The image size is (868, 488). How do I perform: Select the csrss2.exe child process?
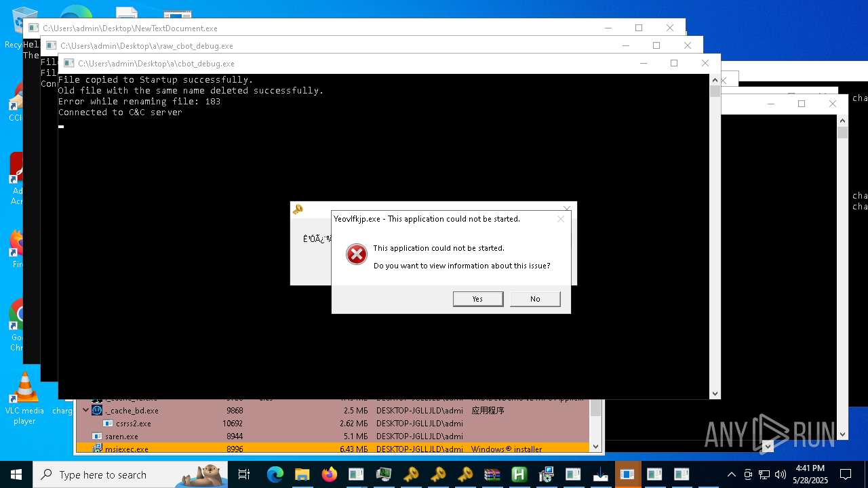[x=332, y=423]
